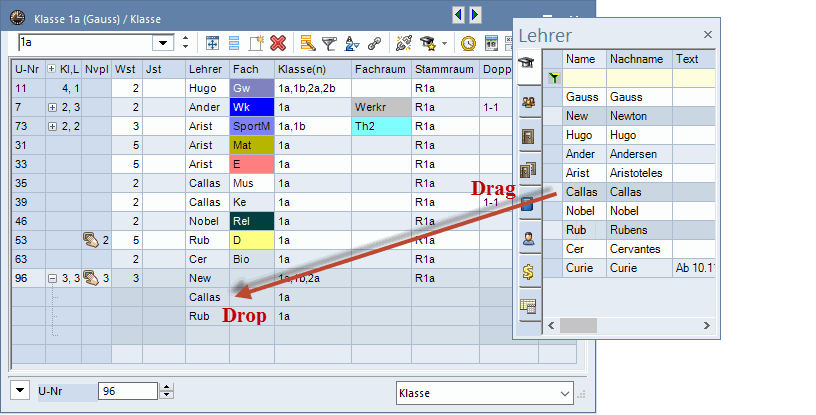The image size is (816, 415).
Task: Select the double doors tab in Lehrer panel
Action: 528,170
